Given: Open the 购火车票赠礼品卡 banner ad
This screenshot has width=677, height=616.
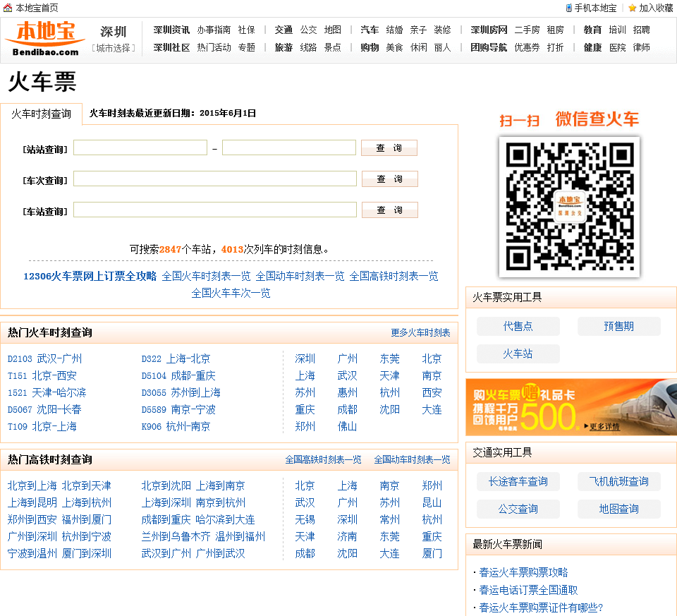Looking at the screenshot, I should pyautogui.click(x=571, y=407).
